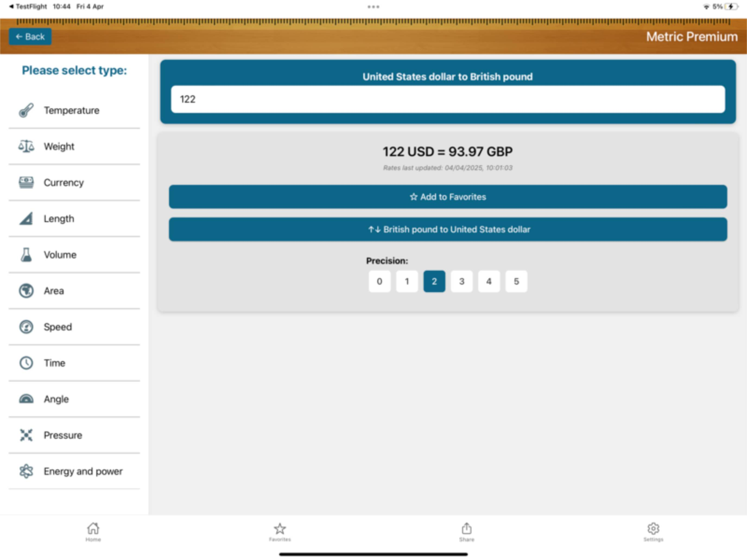747x560 pixels.
Task: Open the Settings tab
Action: (x=653, y=532)
